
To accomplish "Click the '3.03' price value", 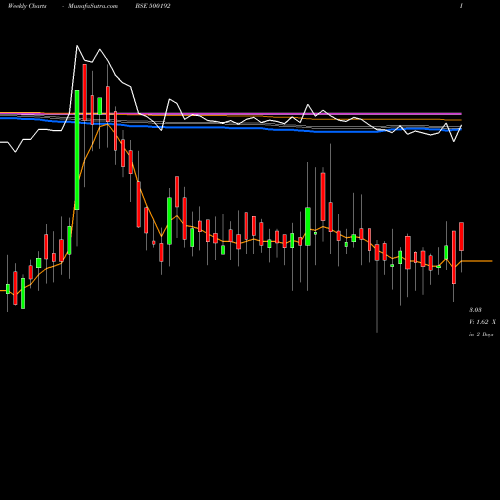I will point(475,310).
